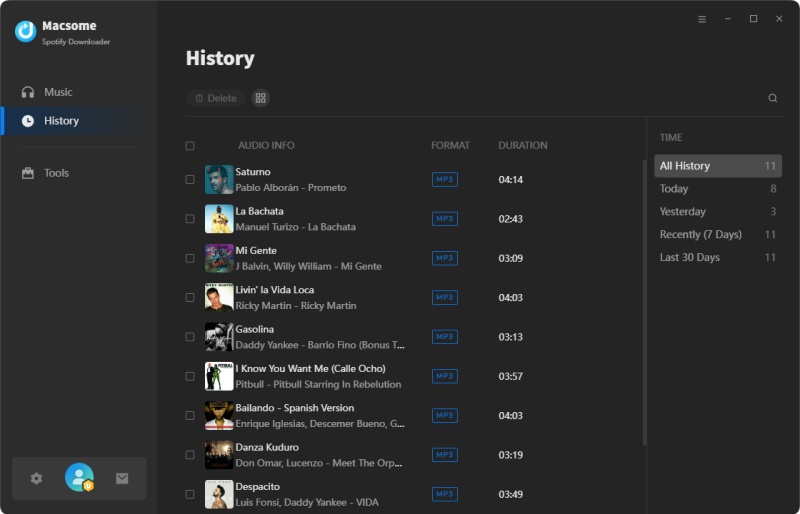
Task: Check the Bailando - Spanish Version box
Action: pyautogui.click(x=190, y=415)
